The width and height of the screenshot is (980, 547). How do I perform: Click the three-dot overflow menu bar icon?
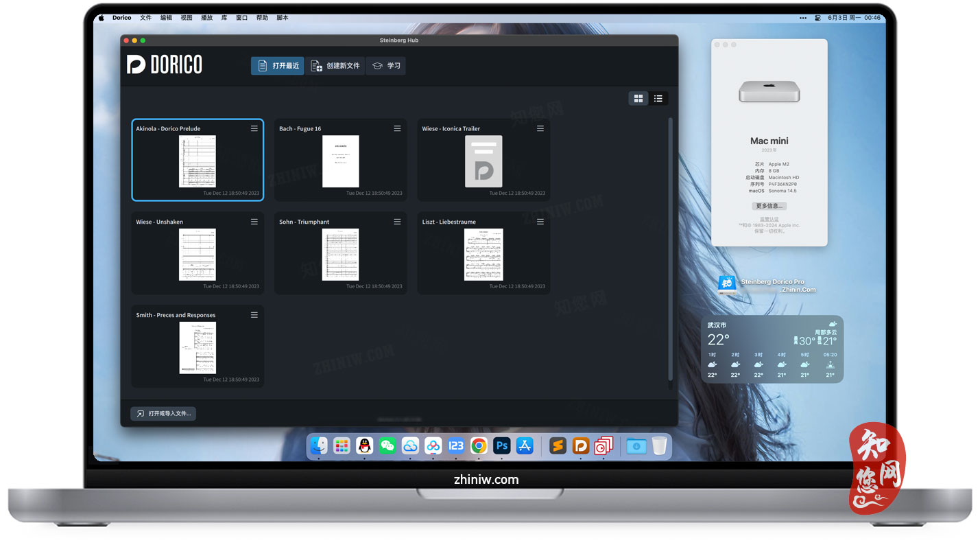(803, 18)
